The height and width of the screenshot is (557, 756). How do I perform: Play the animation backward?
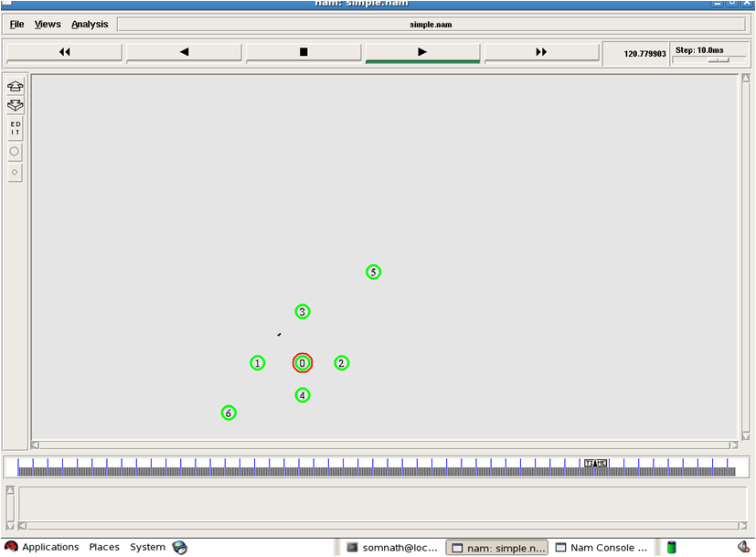pyautogui.click(x=184, y=52)
